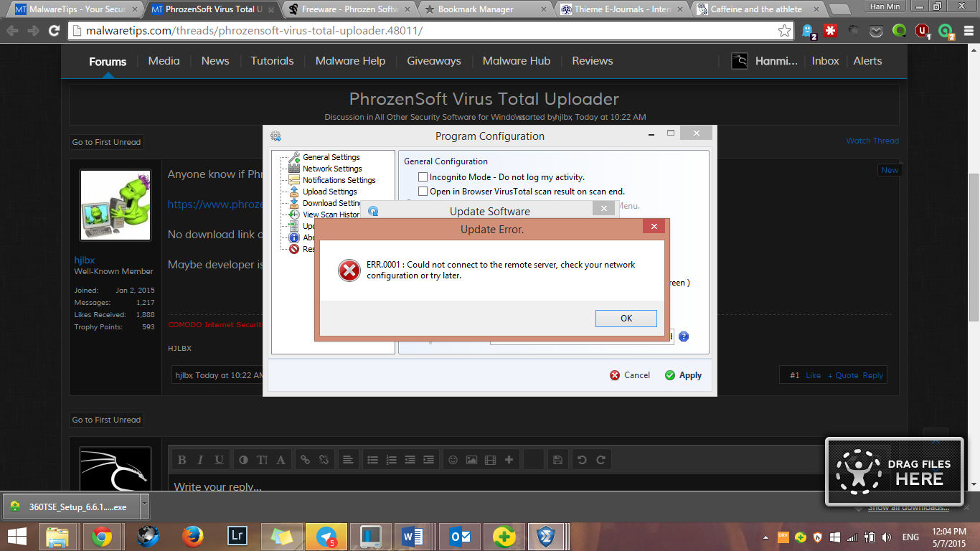Click the insert media icon

[x=490, y=460]
